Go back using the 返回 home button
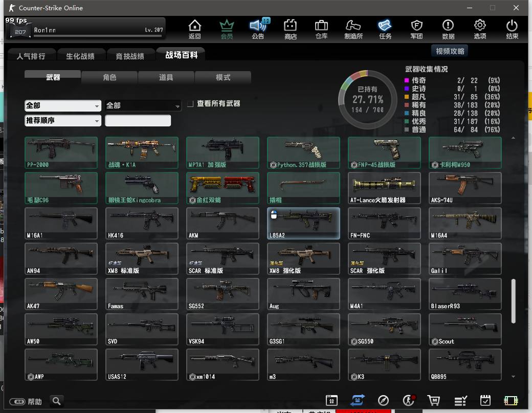532x413 pixels. coord(194,29)
